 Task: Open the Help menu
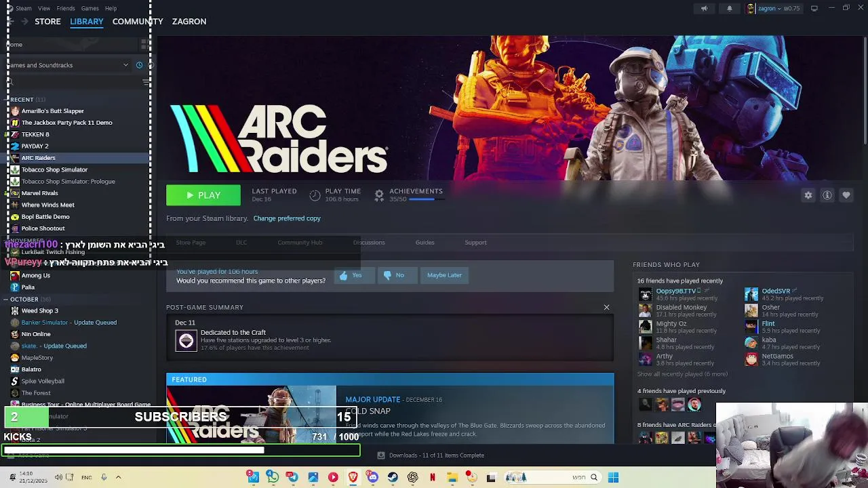coord(111,8)
